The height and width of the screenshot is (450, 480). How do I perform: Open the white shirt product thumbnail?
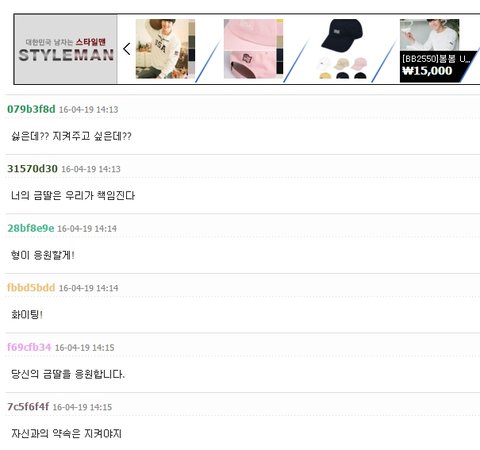tap(429, 35)
